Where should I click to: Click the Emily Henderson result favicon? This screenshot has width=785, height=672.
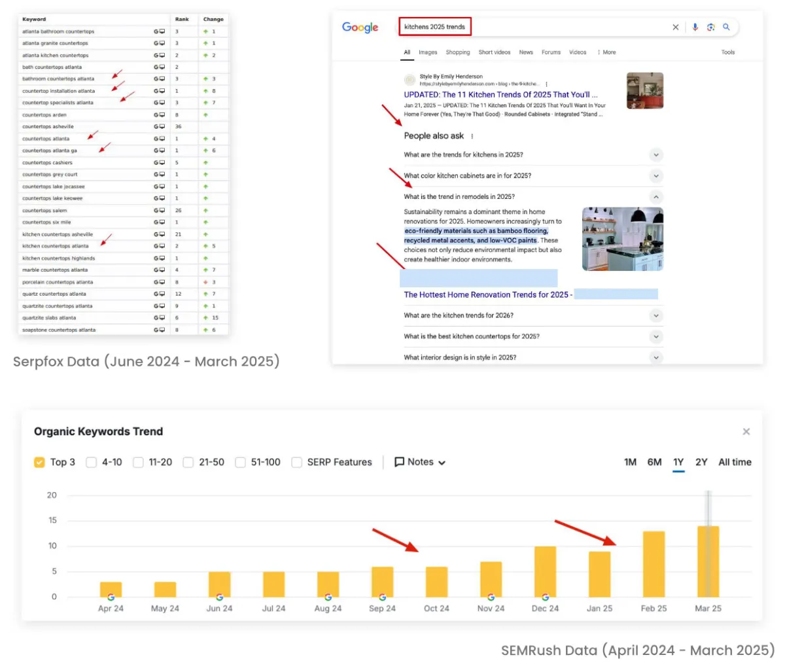tap(410, 80)
